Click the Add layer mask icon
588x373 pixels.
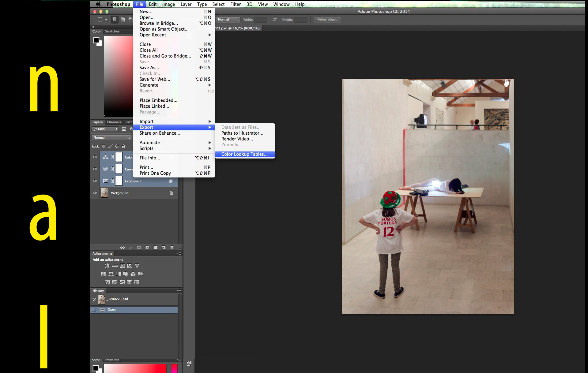pos(139,248)
